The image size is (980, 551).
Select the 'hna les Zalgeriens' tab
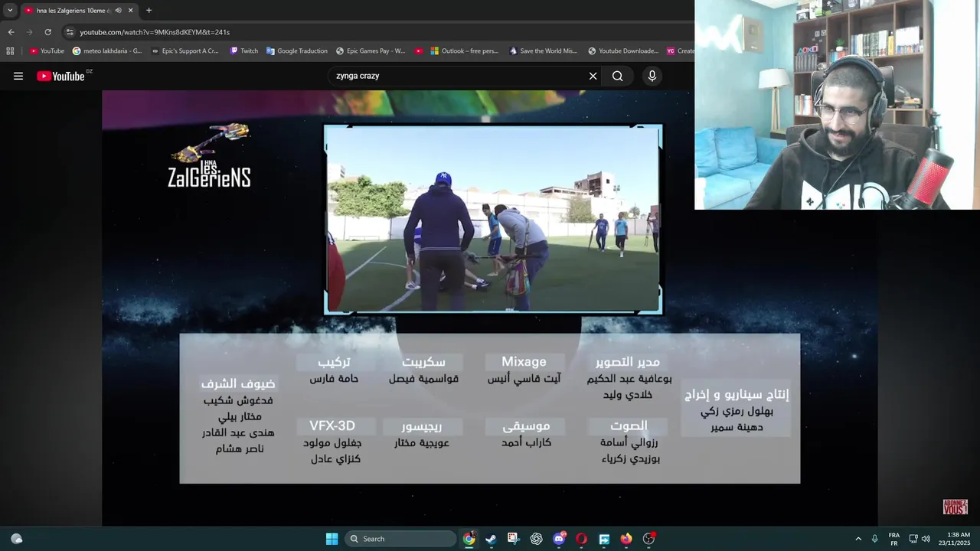73,11
